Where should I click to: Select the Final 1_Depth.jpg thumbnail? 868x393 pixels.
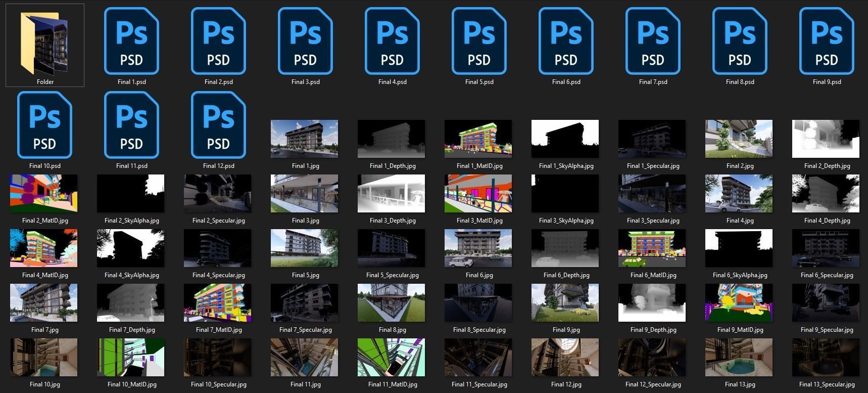coord(392,139)
